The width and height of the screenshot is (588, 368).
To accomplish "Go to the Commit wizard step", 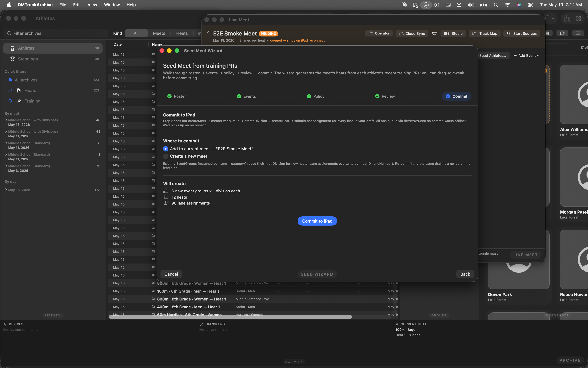I will point(456,96).
